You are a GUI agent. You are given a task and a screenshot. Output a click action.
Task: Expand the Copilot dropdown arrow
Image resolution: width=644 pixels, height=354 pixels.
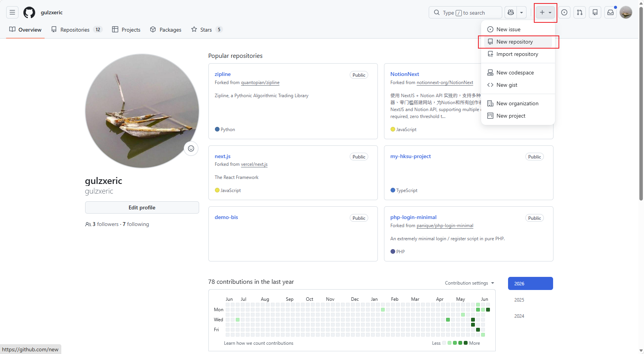(x=522, y=12)
